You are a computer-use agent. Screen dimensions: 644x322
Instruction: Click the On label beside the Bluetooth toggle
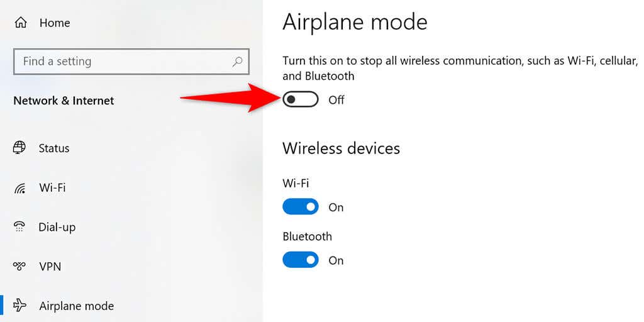coord(336,260)
